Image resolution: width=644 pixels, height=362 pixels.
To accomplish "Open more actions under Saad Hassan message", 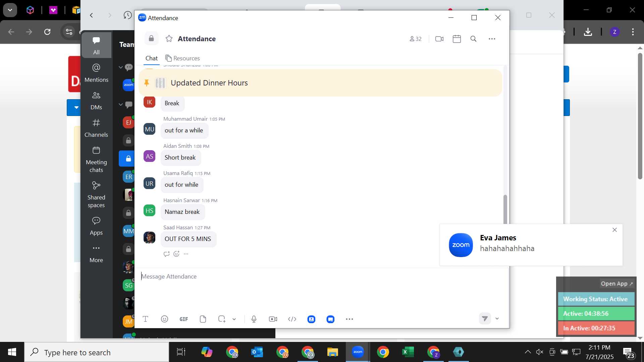I will tap(186, 254).
